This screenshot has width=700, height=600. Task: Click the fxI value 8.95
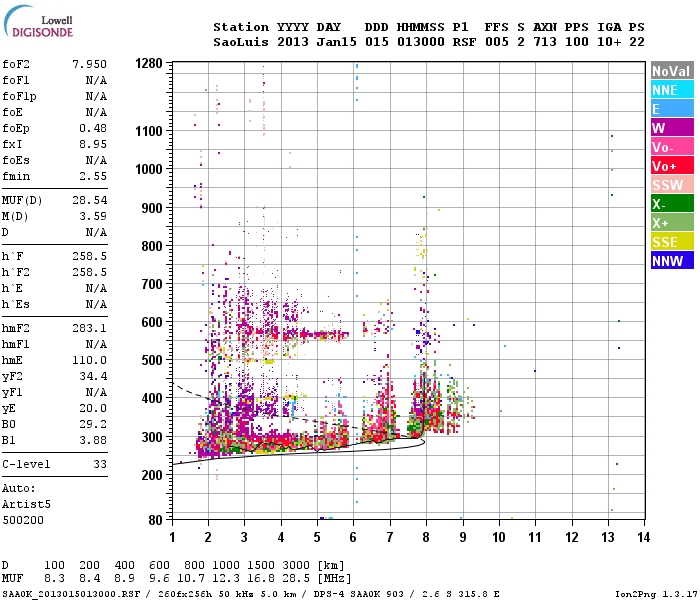click(x=93, y=145)
